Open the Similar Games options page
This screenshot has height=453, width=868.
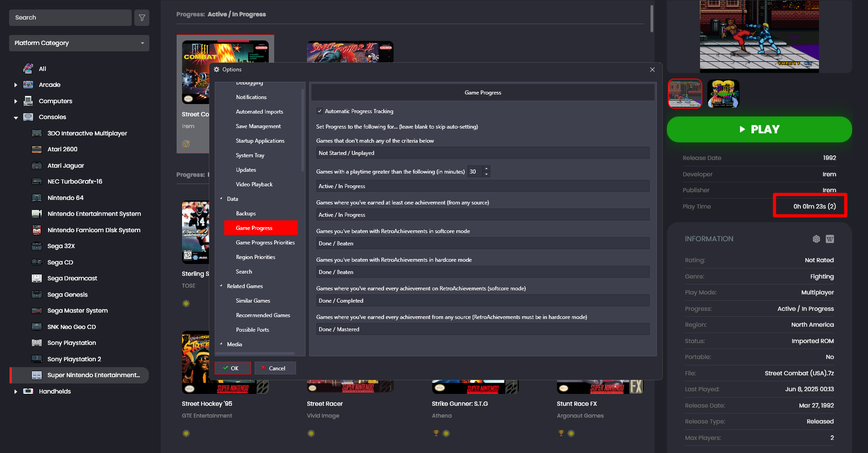click(x=253, y=301)
